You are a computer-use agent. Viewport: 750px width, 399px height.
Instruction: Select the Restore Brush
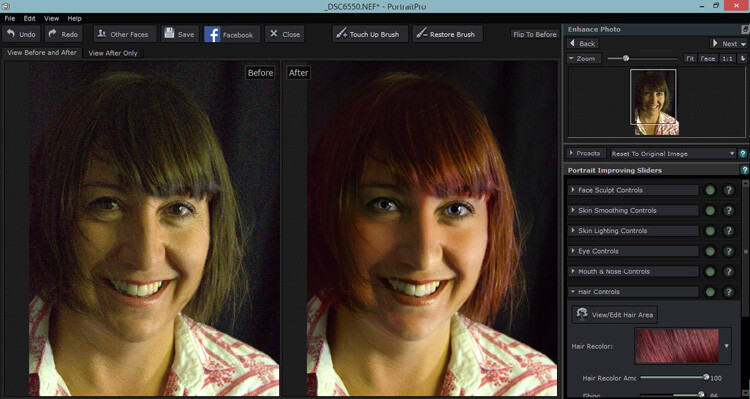[x=448, y=34]
